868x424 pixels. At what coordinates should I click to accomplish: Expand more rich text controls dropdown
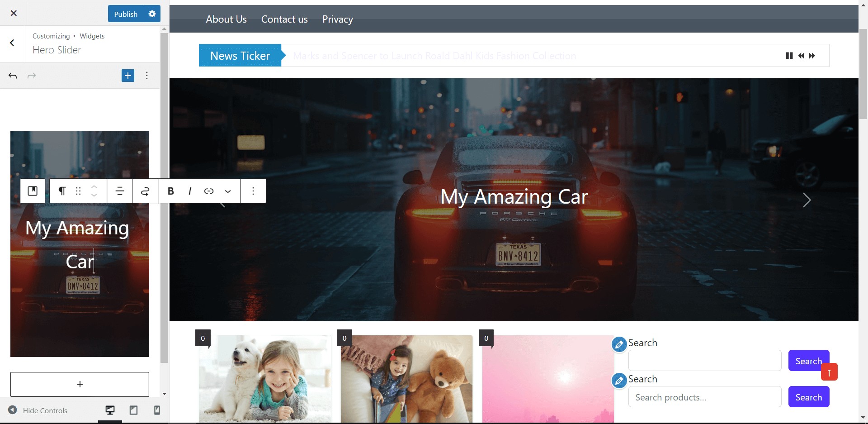[228, 191]
